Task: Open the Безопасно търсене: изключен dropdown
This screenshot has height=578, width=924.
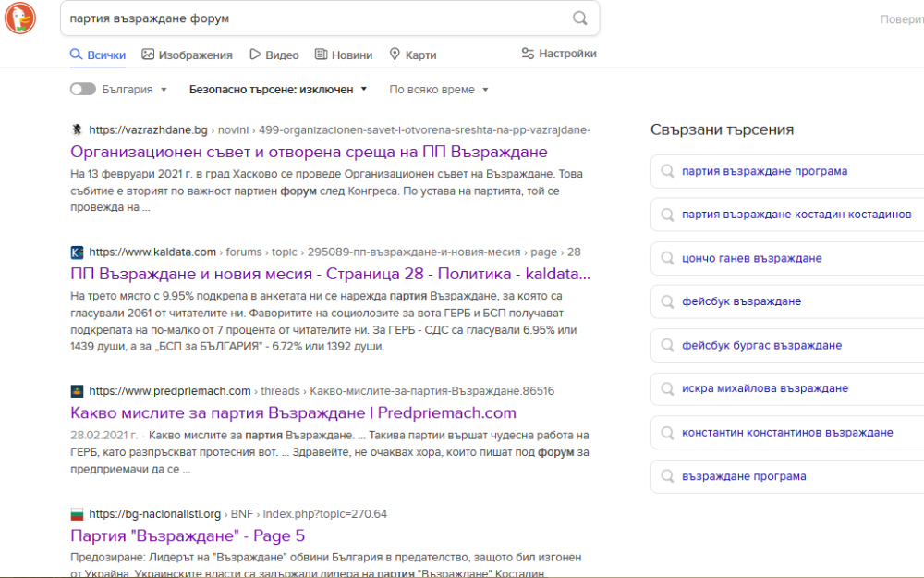Action: tap(278, 90)
